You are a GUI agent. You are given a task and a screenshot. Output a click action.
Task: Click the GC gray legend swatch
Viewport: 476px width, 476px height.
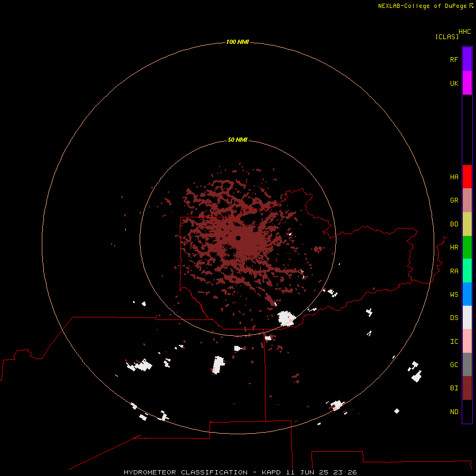(x=467, y=364)
